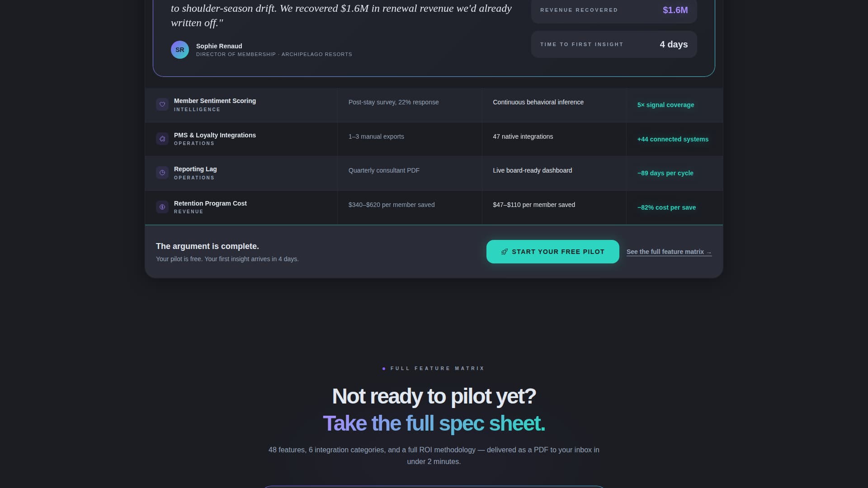Click the 5× signal coverage result
Viewport: 868px width, 488px height.
[x=665, y=105]
